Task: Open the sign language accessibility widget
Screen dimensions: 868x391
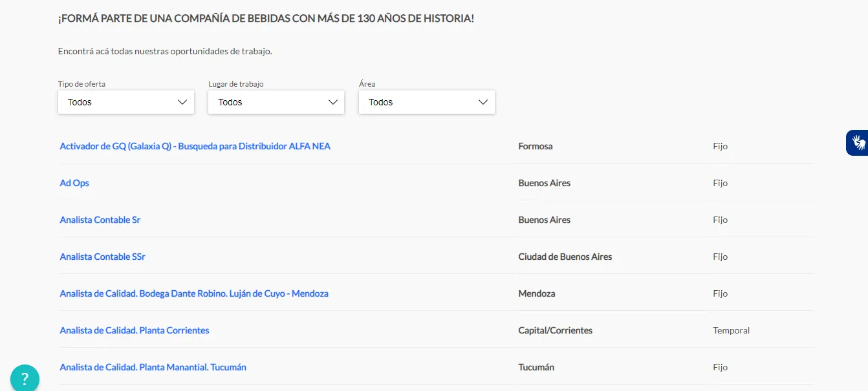Action: pos(858,143)
